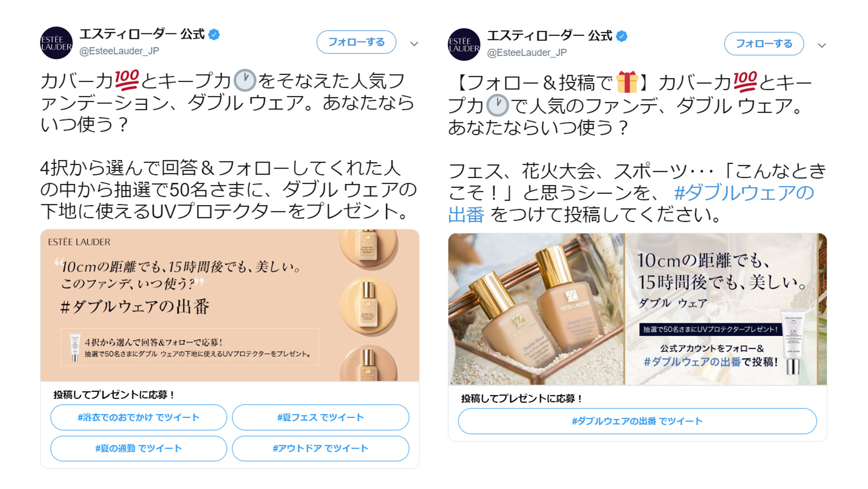Tweet with #夏の通勤 option
The height and width of the screenshot is (489, 868).
[x=139, y=448]
